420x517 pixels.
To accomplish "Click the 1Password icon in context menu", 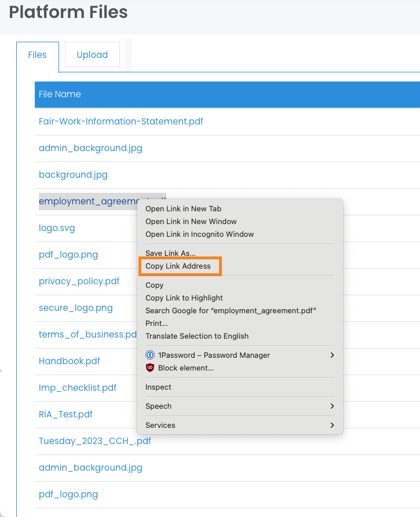I will tap(150, 355).
